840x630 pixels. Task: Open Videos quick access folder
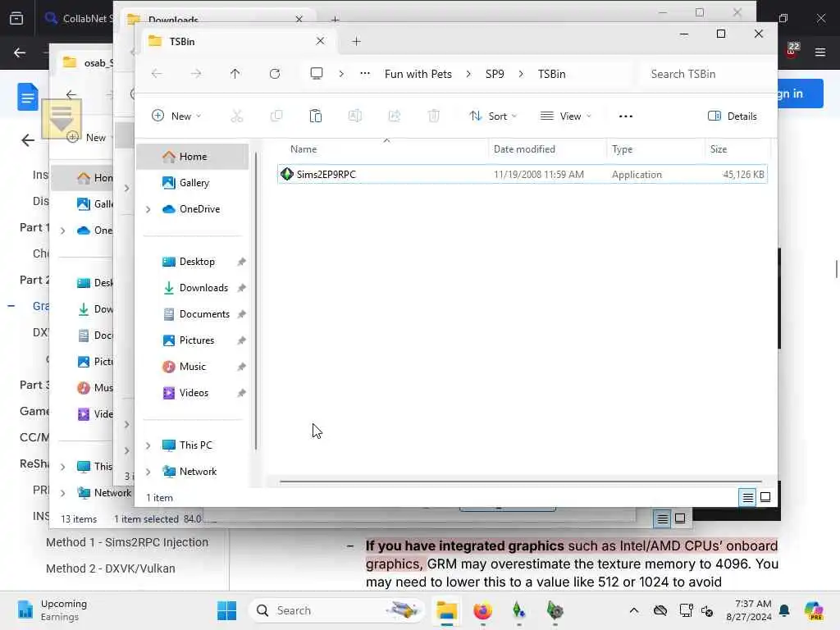pyautogui.click(x=193, y=393)
